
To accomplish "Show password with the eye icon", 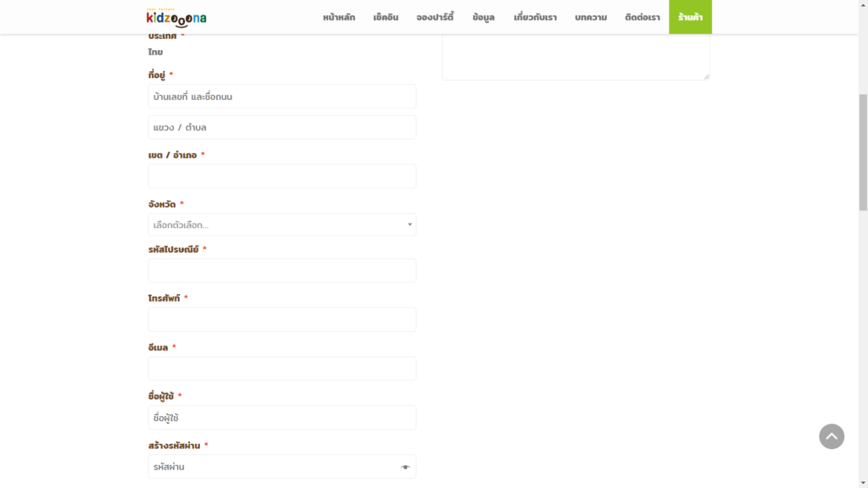I will pos(405,467).
